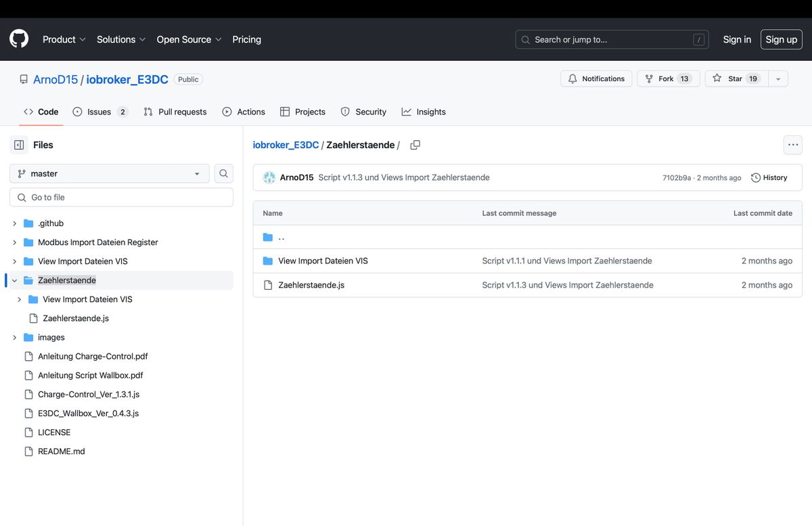Open Anleitung Charge-Control.pdf in tree
This screenshot has height=526, width=812.
tap(93, 356)
